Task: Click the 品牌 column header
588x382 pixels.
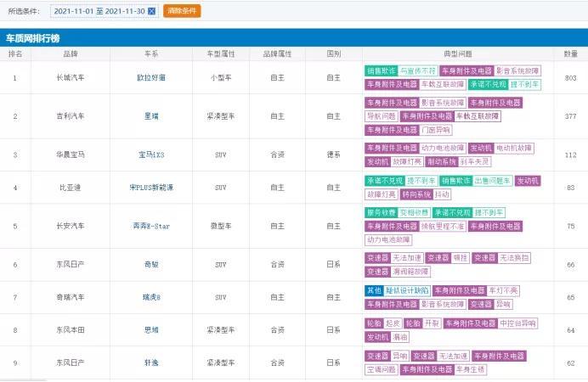Action: coord(71,54)
